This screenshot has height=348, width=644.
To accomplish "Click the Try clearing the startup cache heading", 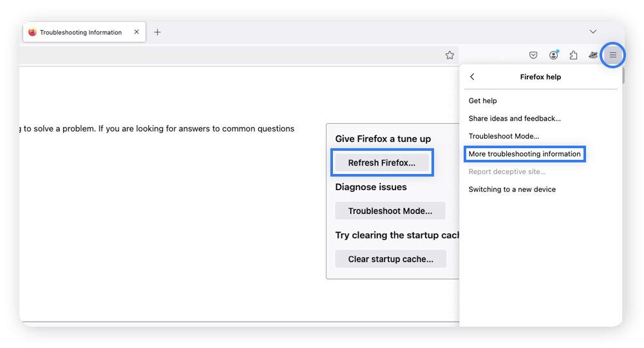I will 397,235.
